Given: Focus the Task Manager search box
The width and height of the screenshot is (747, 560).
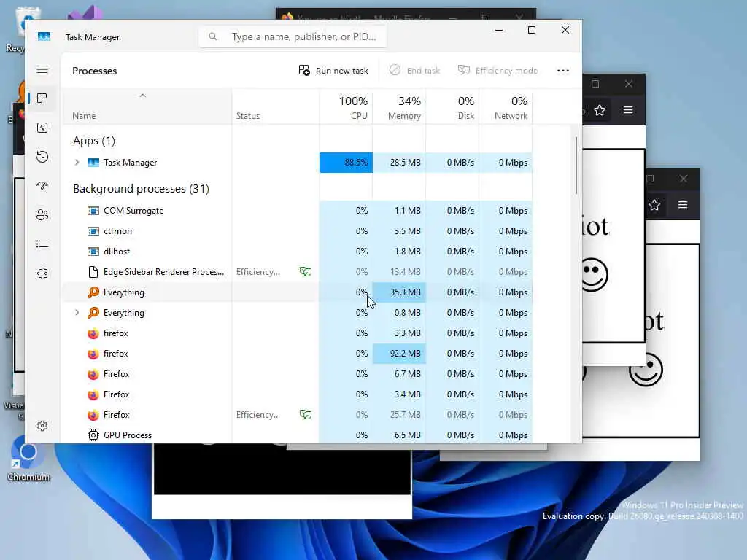Looking at the screenshot, I should 293,36.
